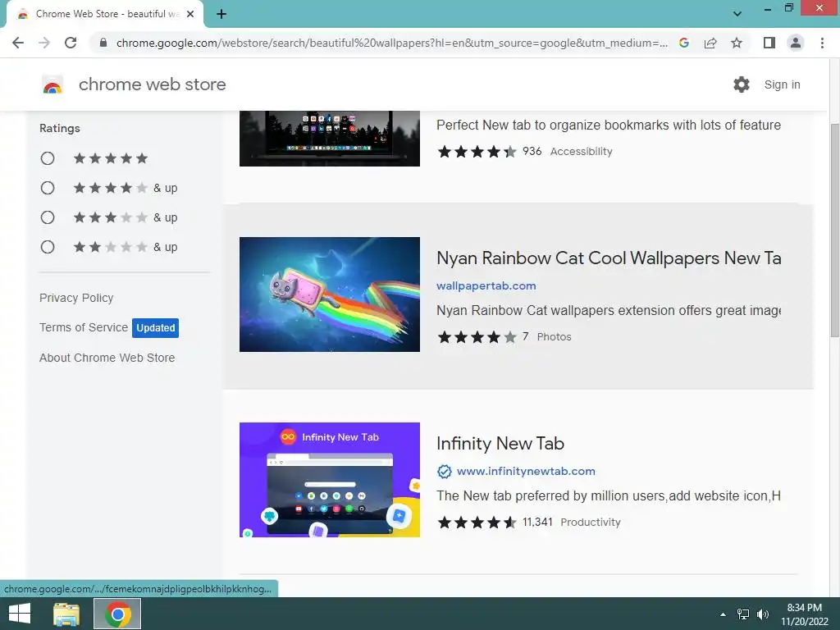Visit the www.infinitynewtab.com publisher link
This screenshot has height=630, width=840.
[526, 471]
